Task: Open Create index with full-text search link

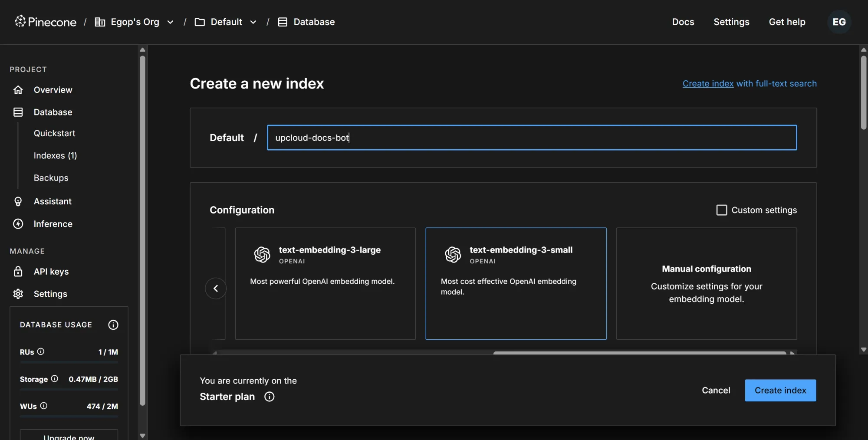Action: click(x=750, y=83)
